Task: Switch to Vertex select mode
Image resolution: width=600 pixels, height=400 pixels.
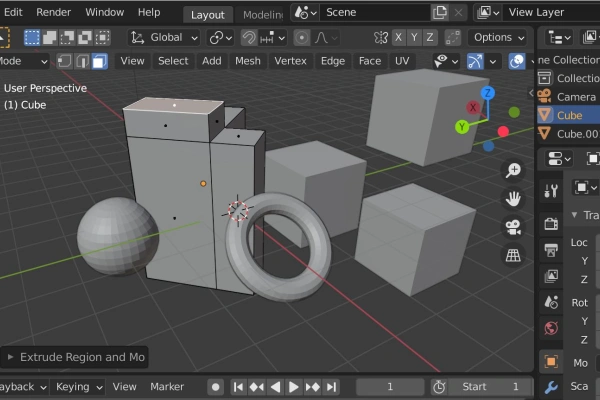Action: click(64, 61)
